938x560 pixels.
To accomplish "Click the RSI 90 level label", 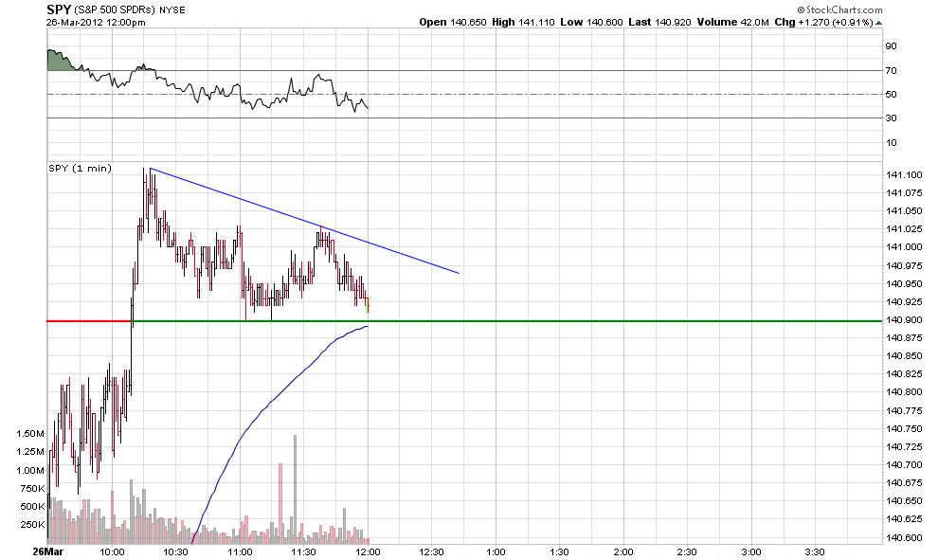I will click(891, 46).
